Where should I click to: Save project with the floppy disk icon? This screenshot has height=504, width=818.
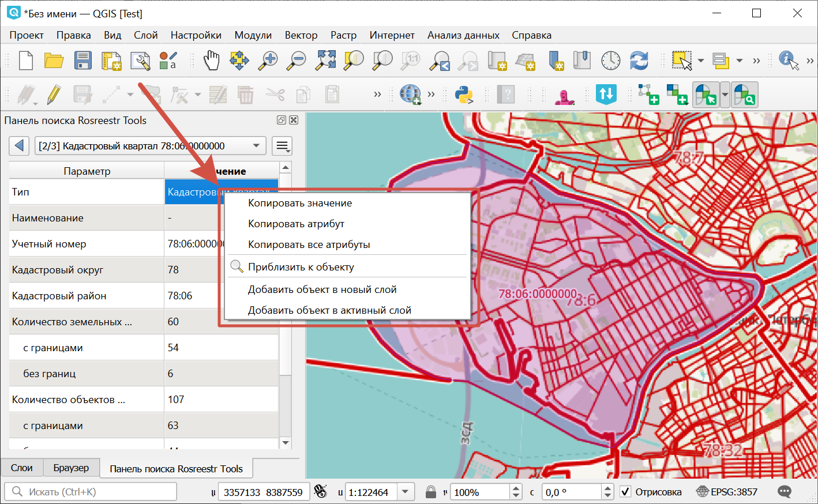(82, 60)
